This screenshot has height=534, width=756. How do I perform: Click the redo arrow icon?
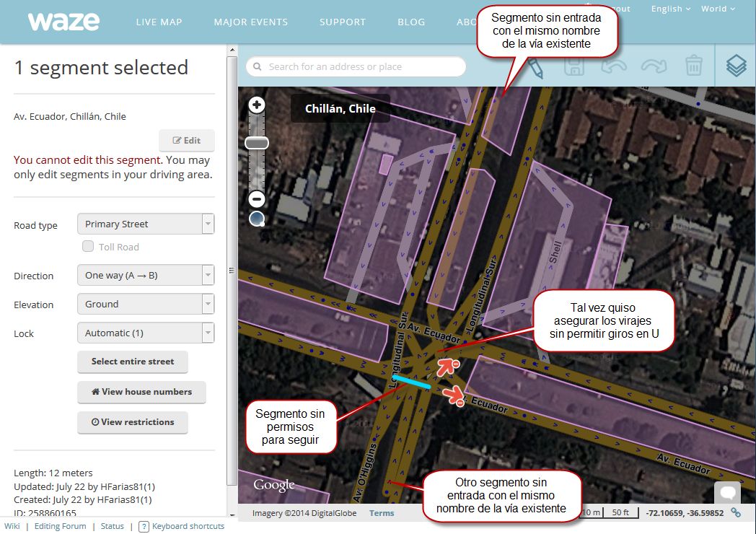click(x=654, y=66)
